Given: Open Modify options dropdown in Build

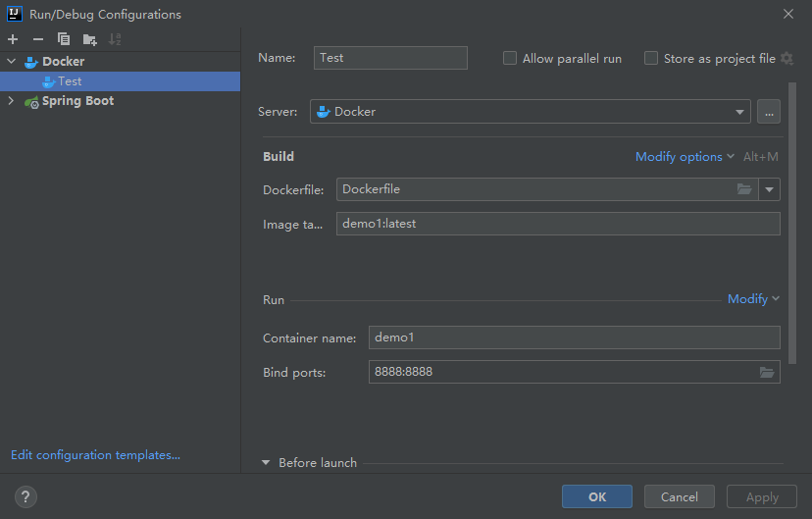Looking at the screenshot, I should [x=685, y=156].
